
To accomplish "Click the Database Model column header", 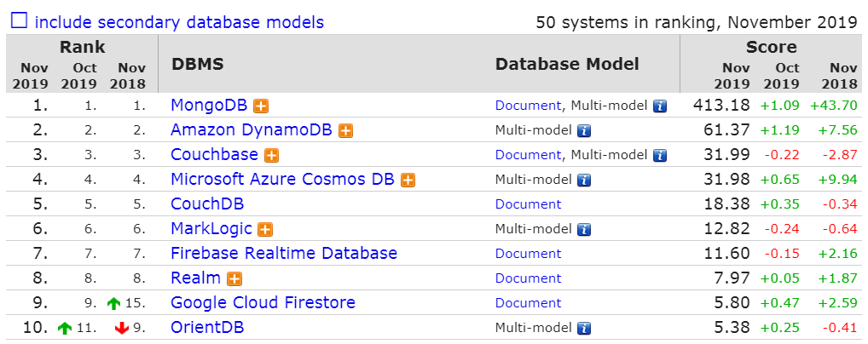I will (567, 64).
